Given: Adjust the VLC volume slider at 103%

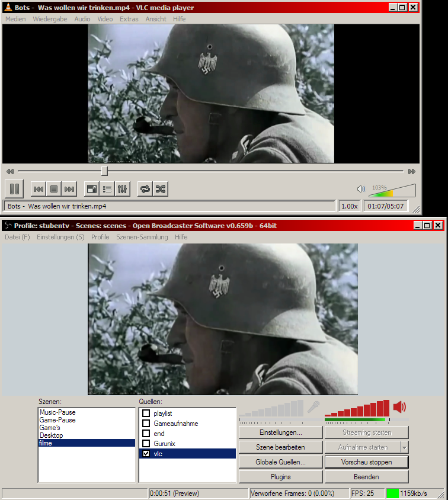Looking at the screenshot, I should [392, 190].
